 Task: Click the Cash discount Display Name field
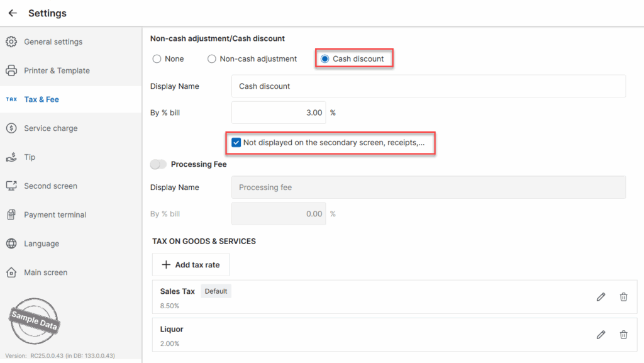(428, 86)
